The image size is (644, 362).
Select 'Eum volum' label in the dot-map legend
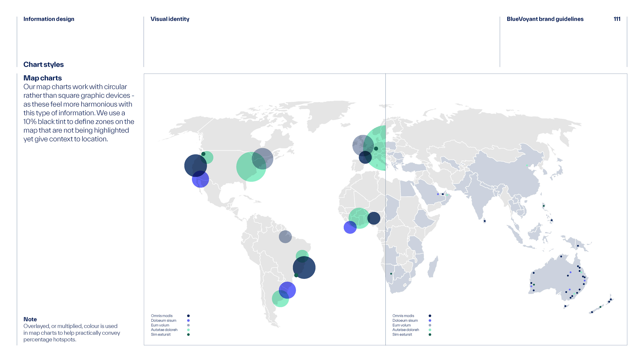tap(401, 325)
